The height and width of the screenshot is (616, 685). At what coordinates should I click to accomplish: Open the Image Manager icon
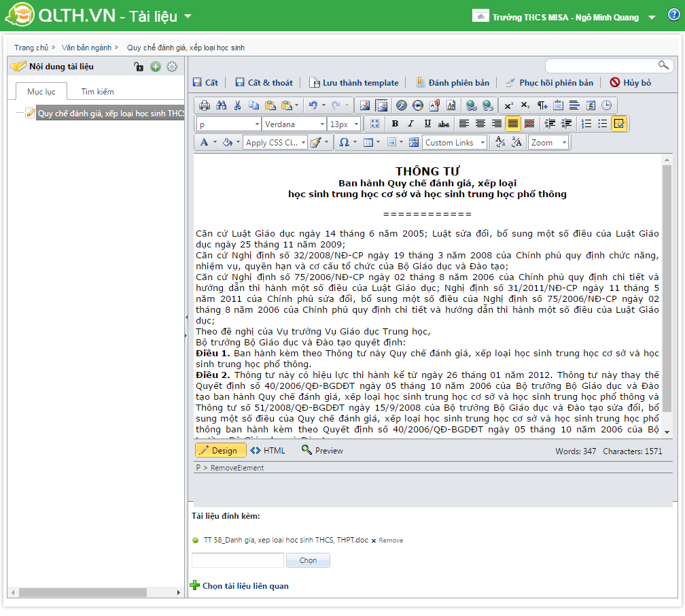[x=365, y=105]
